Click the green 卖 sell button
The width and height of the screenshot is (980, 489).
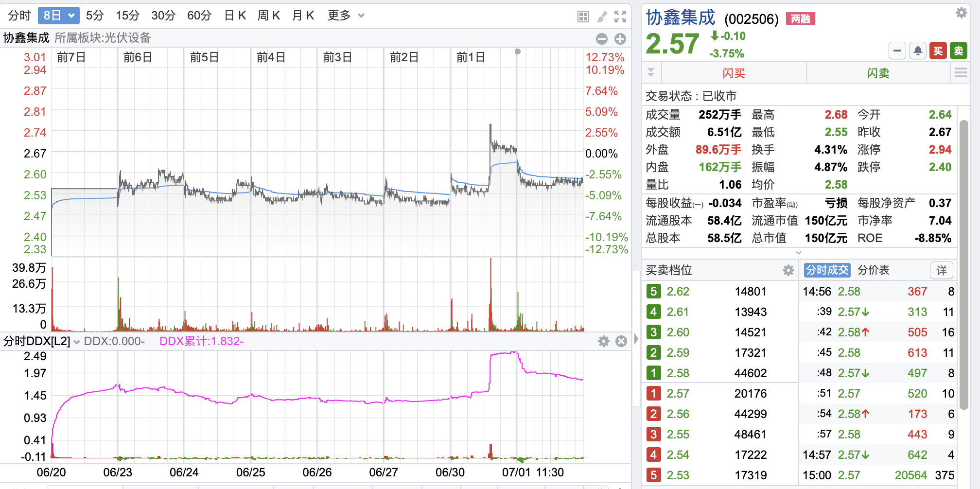point(959,51)
